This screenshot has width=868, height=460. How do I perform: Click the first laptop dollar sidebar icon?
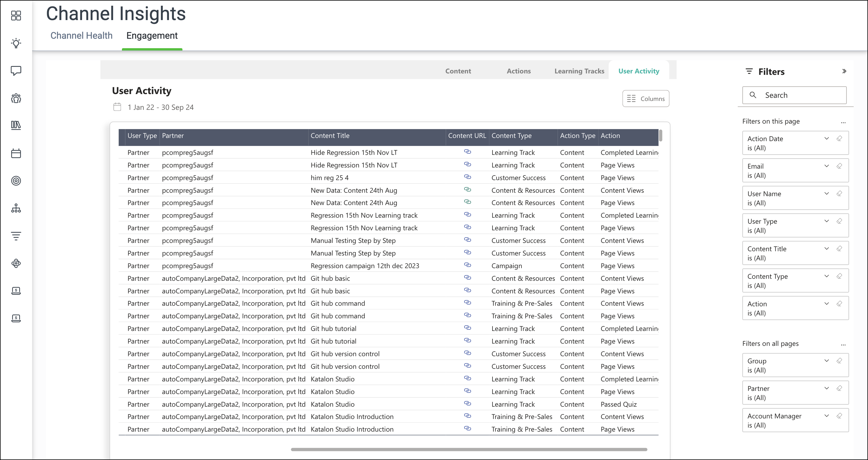pos(16,291)
